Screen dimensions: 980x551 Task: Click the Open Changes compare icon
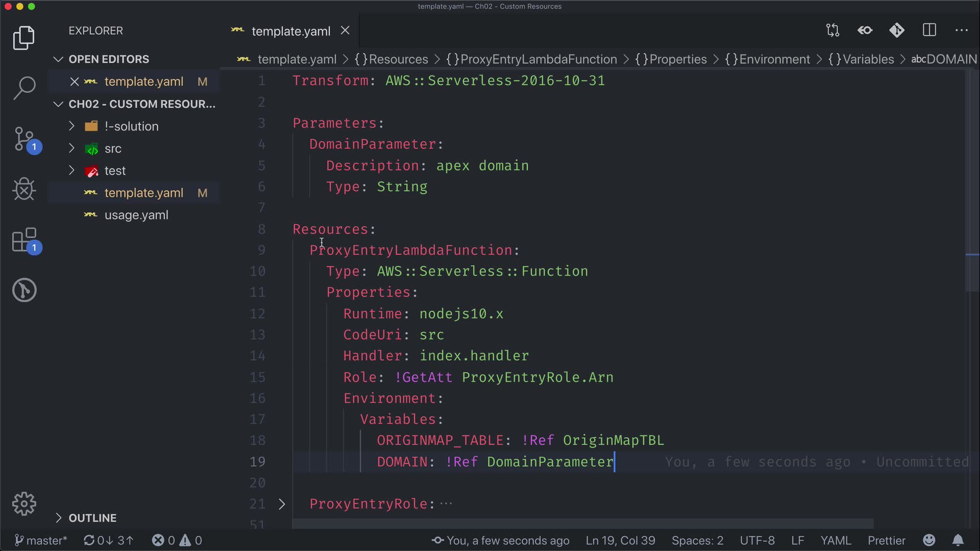tap(832, 31)
